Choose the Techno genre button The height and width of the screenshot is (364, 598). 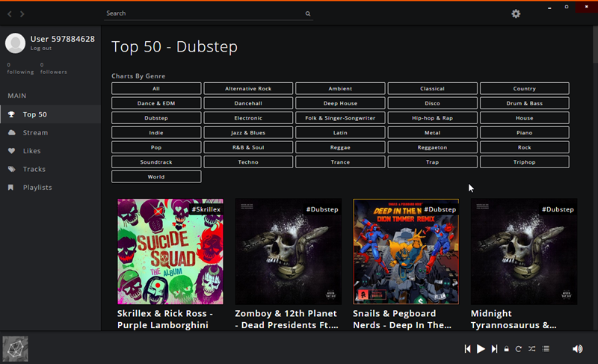tap(248, 162)
